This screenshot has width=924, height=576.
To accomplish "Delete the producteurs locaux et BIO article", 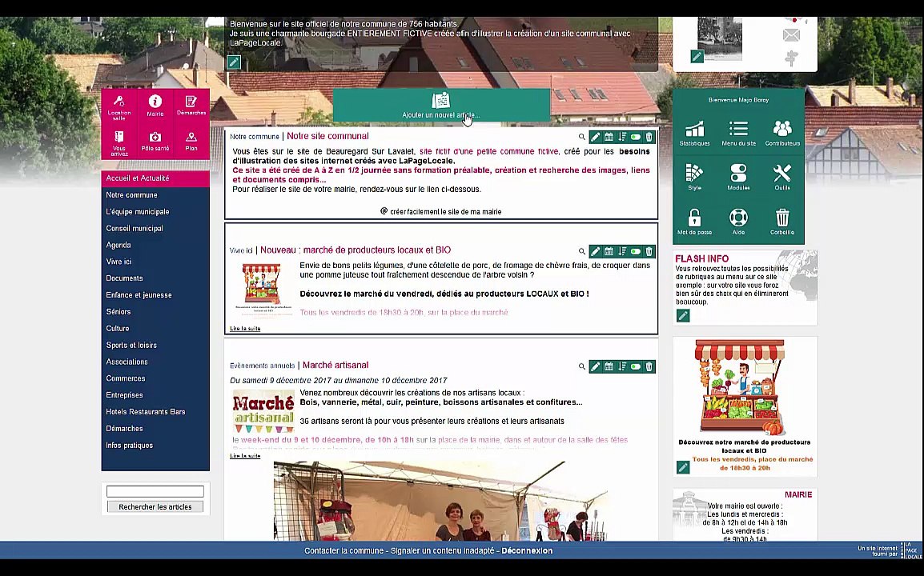I will [649, 251].
